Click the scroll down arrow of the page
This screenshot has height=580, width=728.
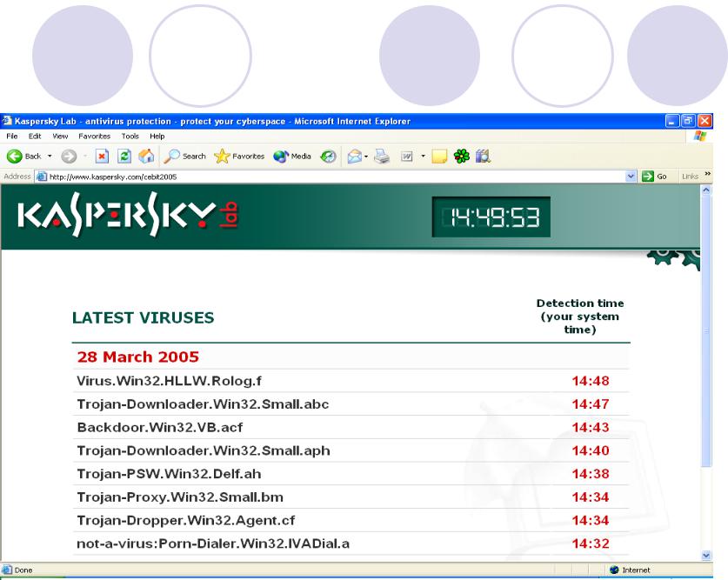(706, 555)
